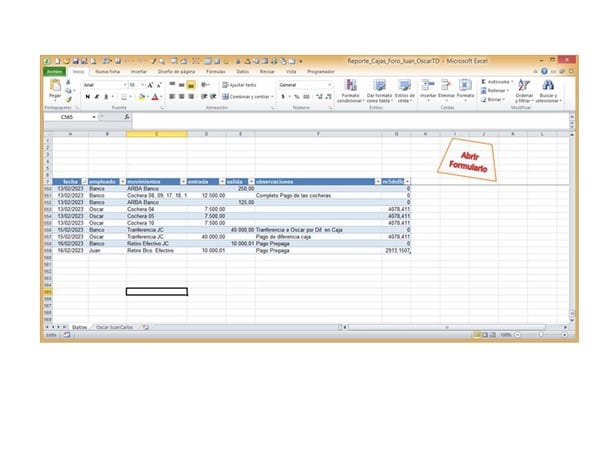Toggle Italic (K) formatting
Screen dimensions: 600x450
pyautogui.click(x=97, y=97)
